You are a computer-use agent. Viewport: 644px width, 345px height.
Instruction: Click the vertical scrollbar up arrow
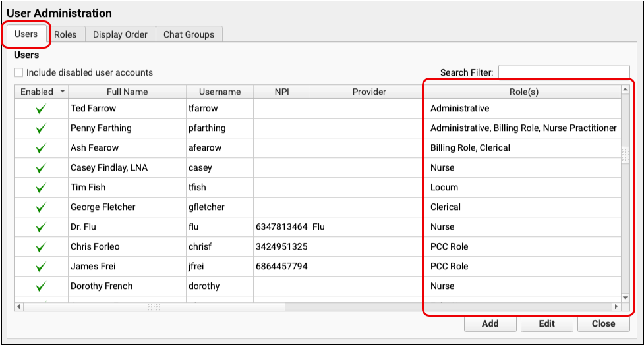tap(625, 90)
